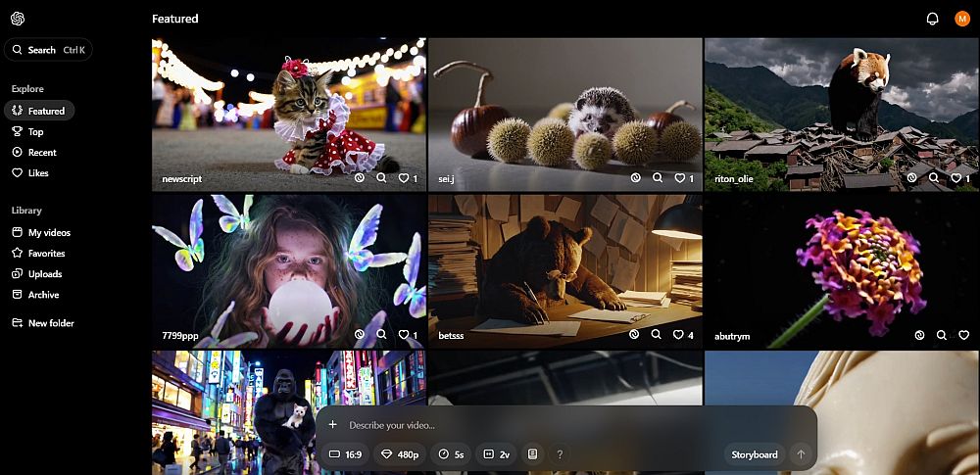Click the OpenAI logo icon
The width and height of the screenshot is (980, 475).
tap(18, 19)
